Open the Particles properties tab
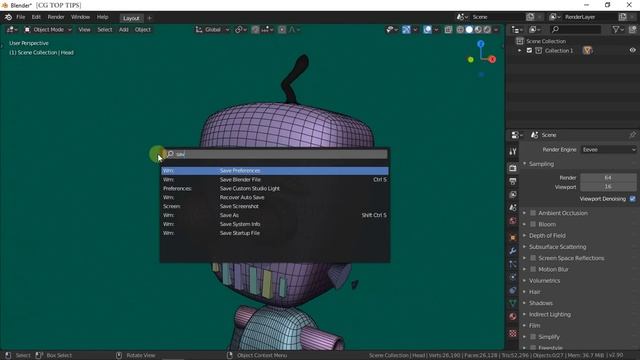Viewport: 640px width, 360px height. tap(513, 264)
